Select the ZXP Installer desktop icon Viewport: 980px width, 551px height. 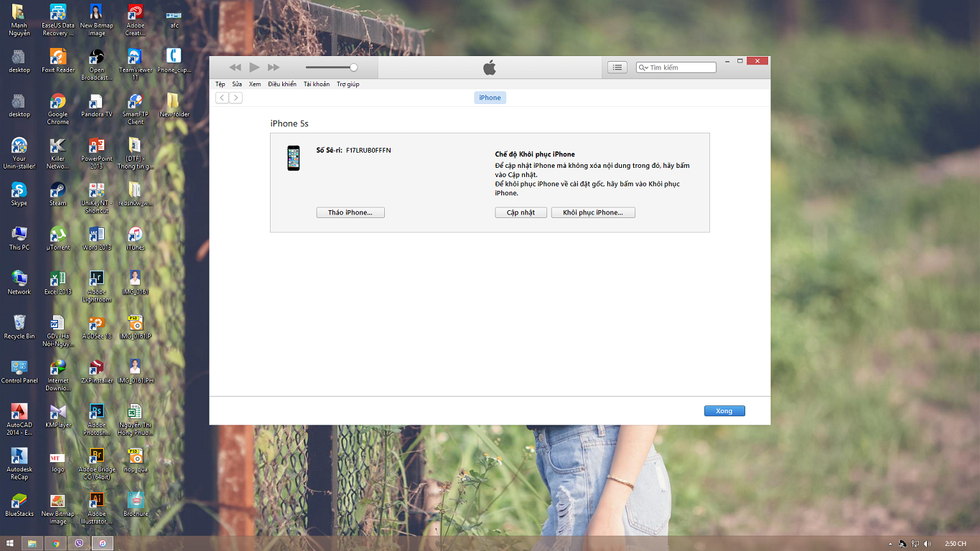(97, 372)
